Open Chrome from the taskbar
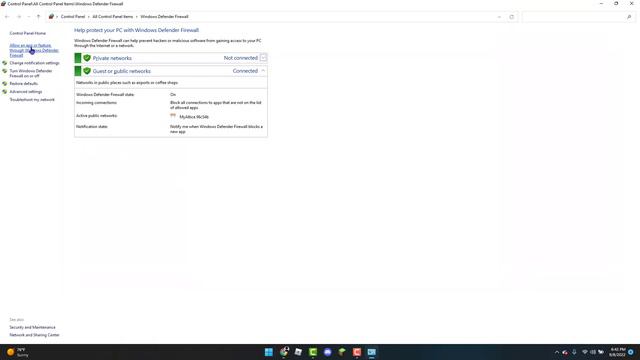 [x=284, y=352]
